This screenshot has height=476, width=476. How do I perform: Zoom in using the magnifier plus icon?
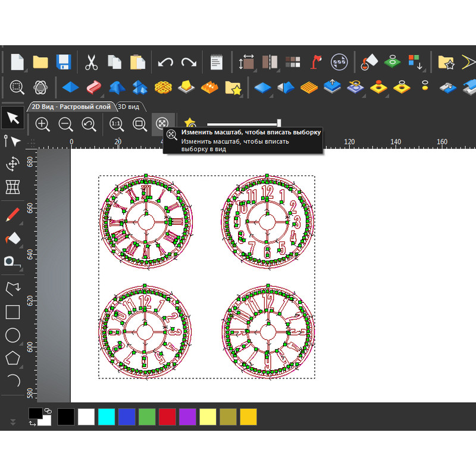[42, 124]
